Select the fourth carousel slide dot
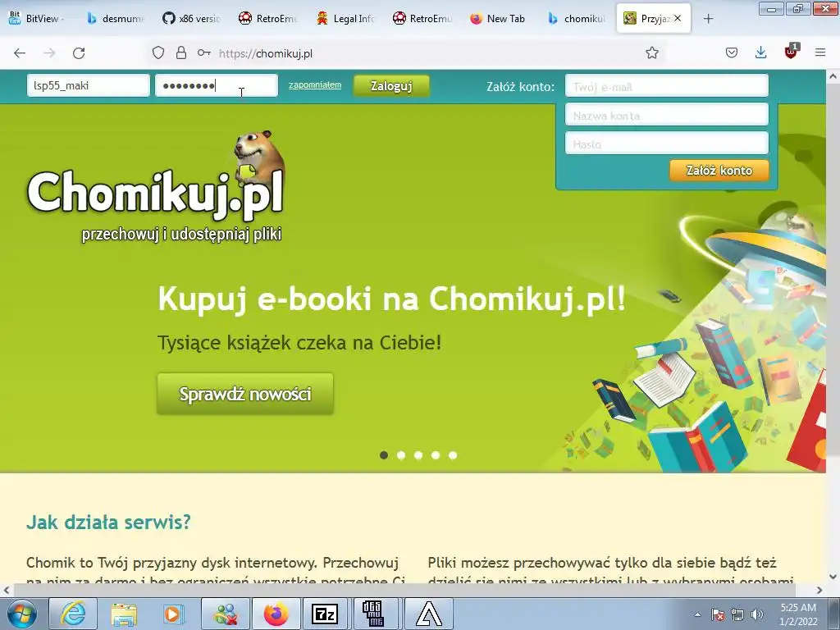840x630 pixels. pyautogui.click(x=436, y=455)
